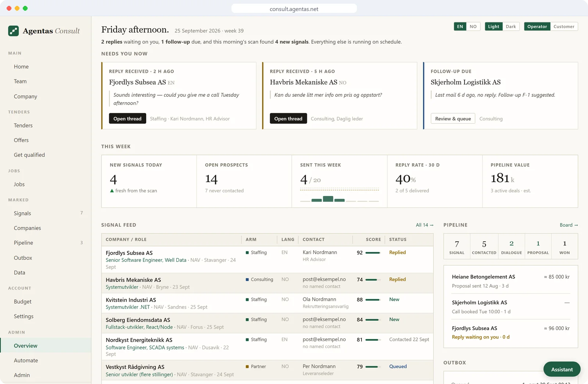Click Reply waiting on you for Fjordlys

[481, 337]
